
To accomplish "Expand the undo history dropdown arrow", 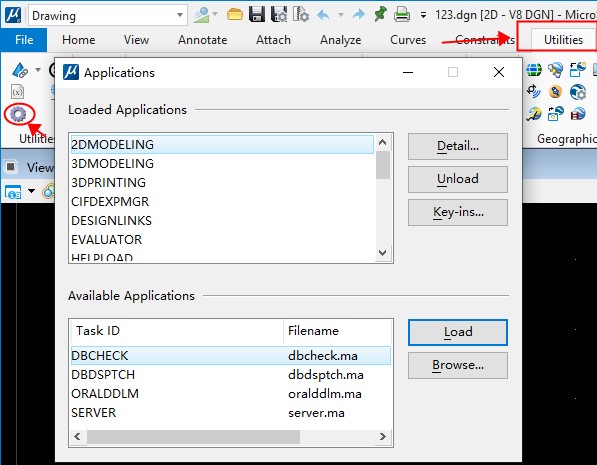I will pos(341,15).
